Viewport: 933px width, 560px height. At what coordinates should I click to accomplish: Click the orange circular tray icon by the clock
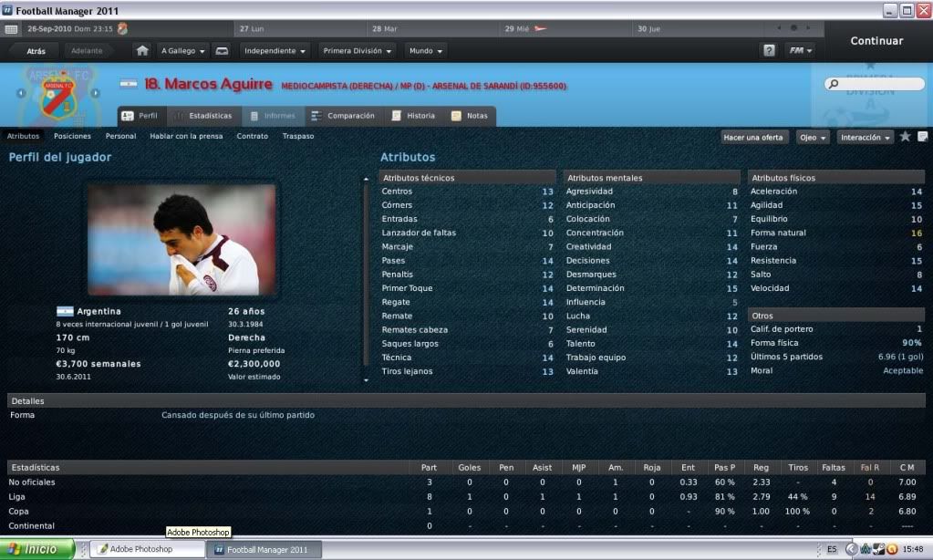(892, 549)
